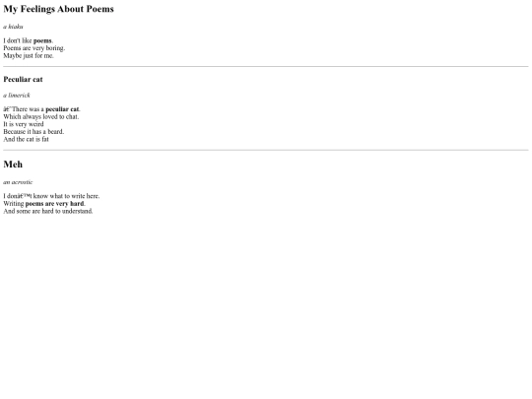Click the line 'And the cat is fat'
Screen dimensions: 532x399
point(27,139)
